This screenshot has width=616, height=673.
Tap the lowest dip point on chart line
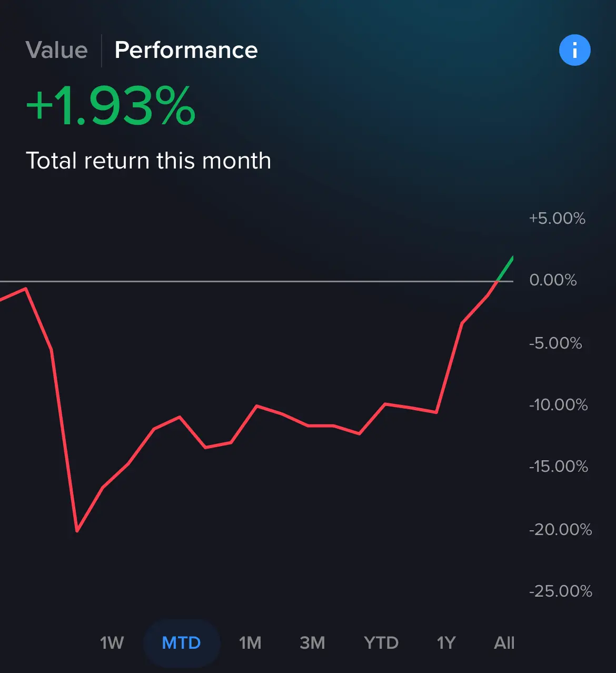77,530
